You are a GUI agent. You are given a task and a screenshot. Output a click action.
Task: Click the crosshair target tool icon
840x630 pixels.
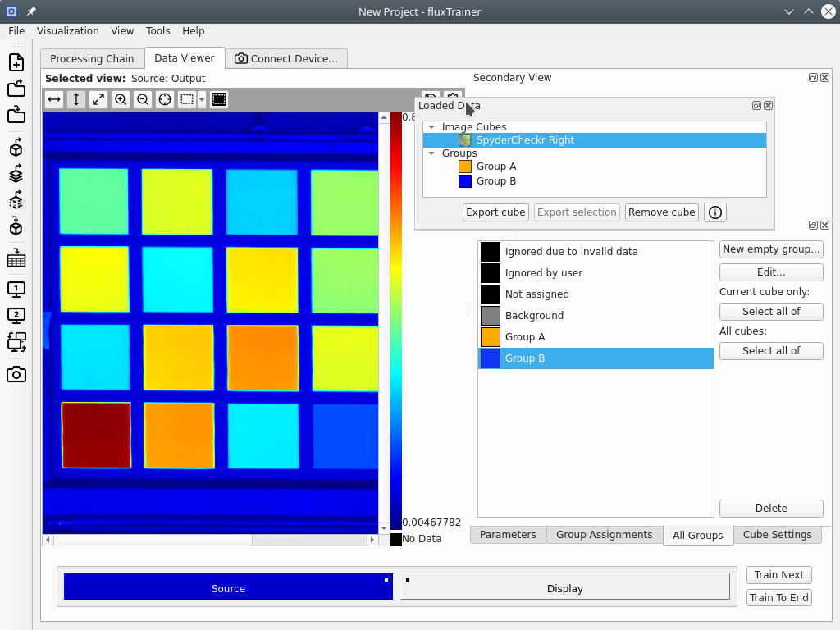[x=164, y=99]
